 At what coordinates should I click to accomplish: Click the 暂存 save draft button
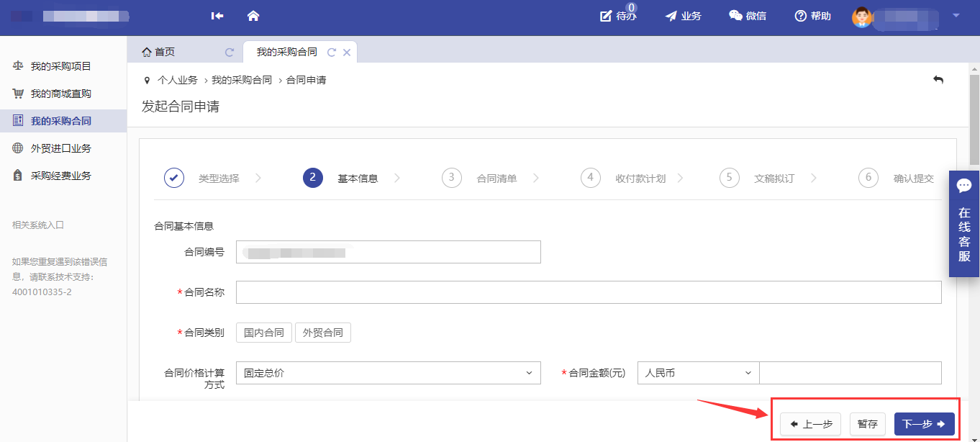867,424
